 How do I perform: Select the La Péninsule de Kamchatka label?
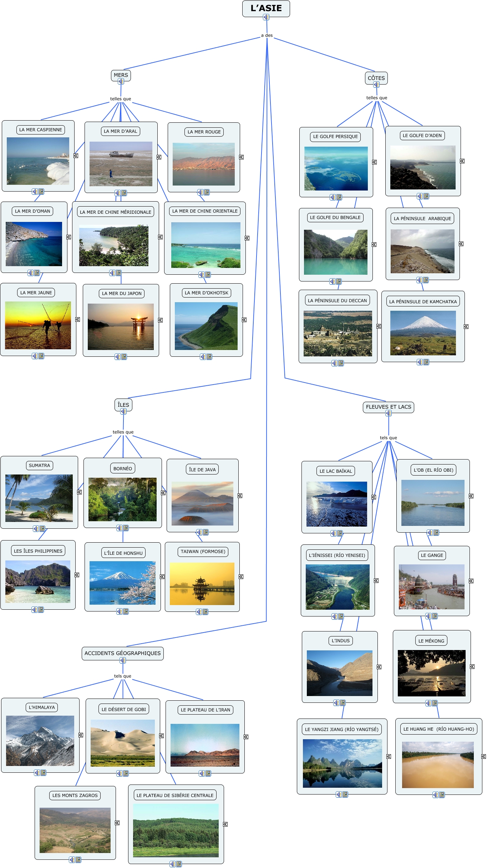(x=423, y=301)
